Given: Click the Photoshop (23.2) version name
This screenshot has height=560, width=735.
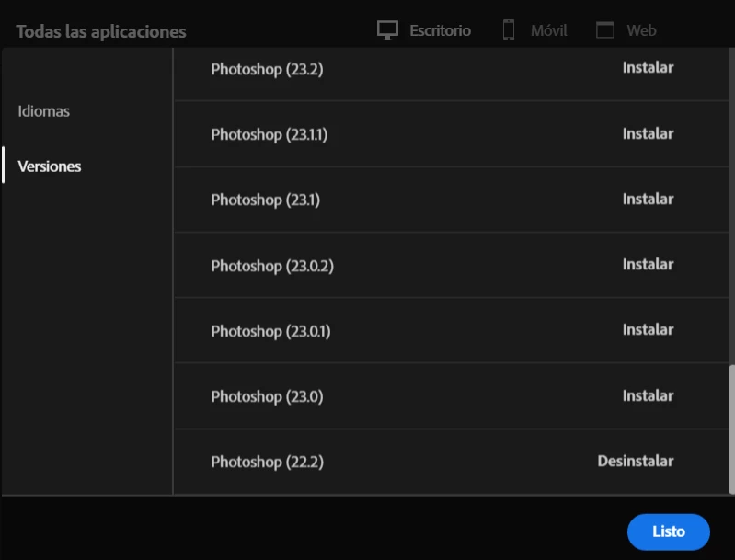Looking at the screenshot, I should [267, 69].
